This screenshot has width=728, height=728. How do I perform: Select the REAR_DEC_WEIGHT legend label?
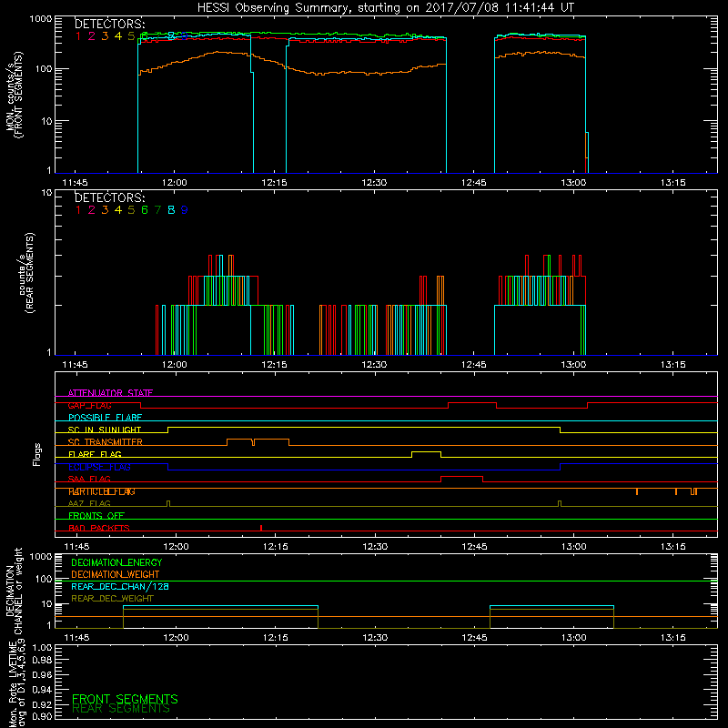(112, 599)
